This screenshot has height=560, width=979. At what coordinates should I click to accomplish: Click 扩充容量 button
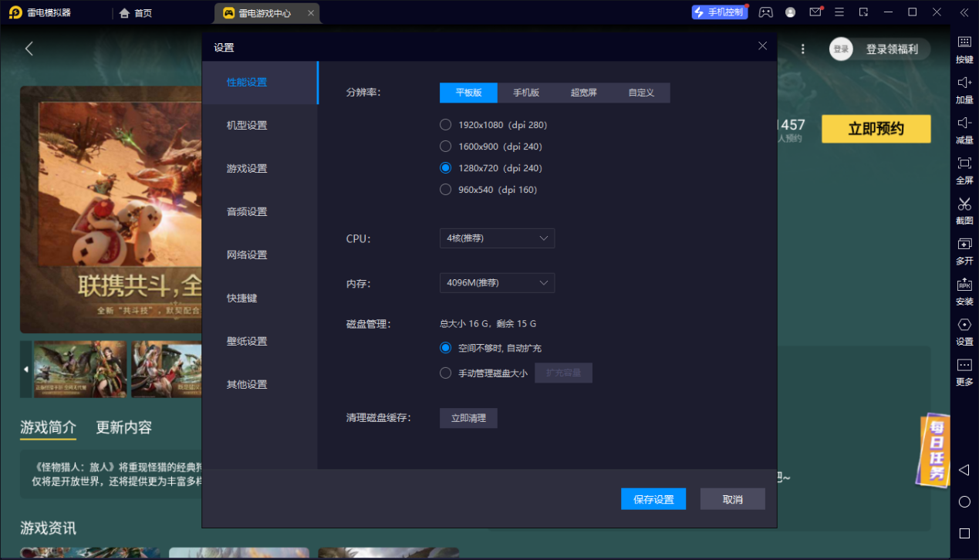coord(564,373)
